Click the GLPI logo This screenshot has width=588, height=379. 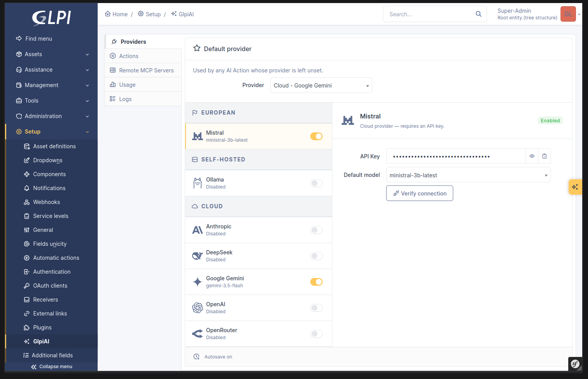(x=52, y=18)
